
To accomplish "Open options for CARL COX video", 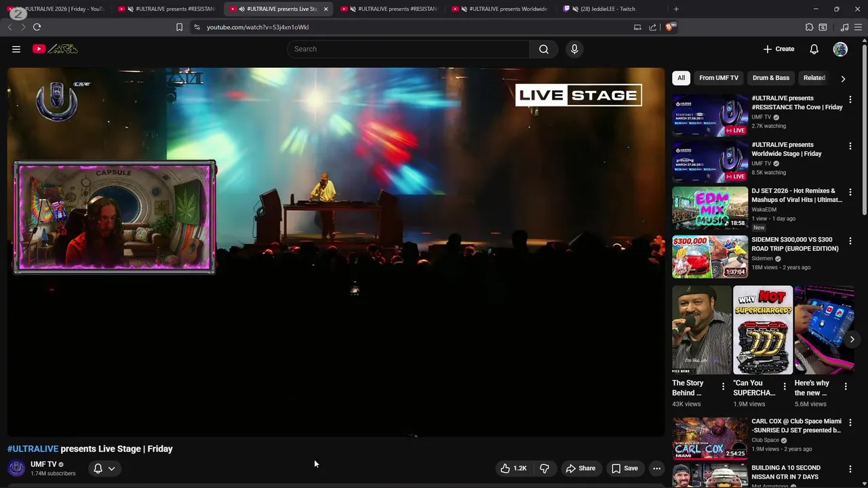I will pyautogui.click(x=850, y=423).
